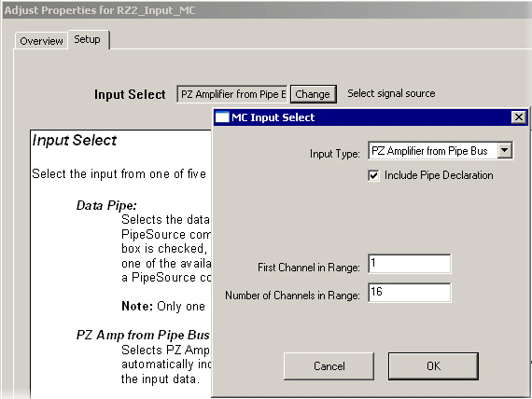Click the MC Input Select window icon

point(222,117)
